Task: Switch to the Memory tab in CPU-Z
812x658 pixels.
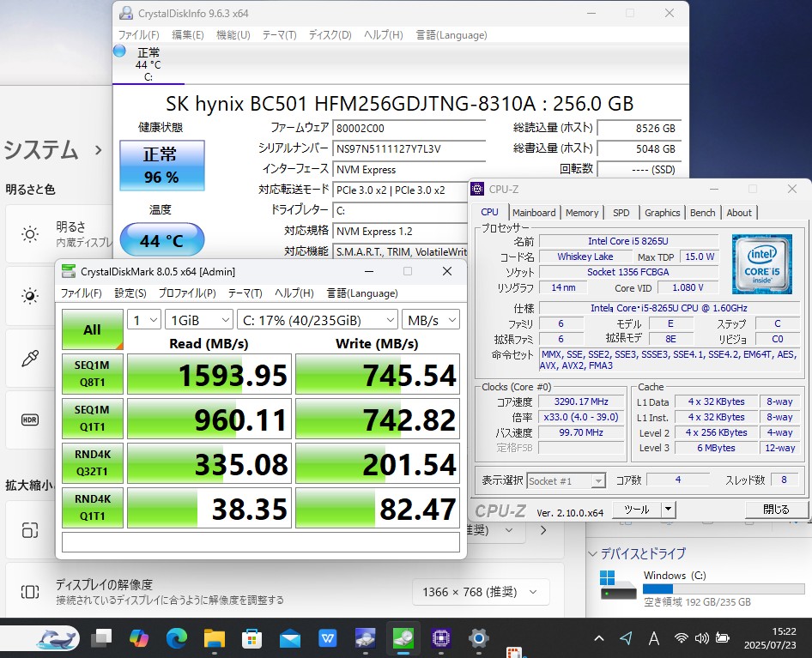Action: coord(582,213)
